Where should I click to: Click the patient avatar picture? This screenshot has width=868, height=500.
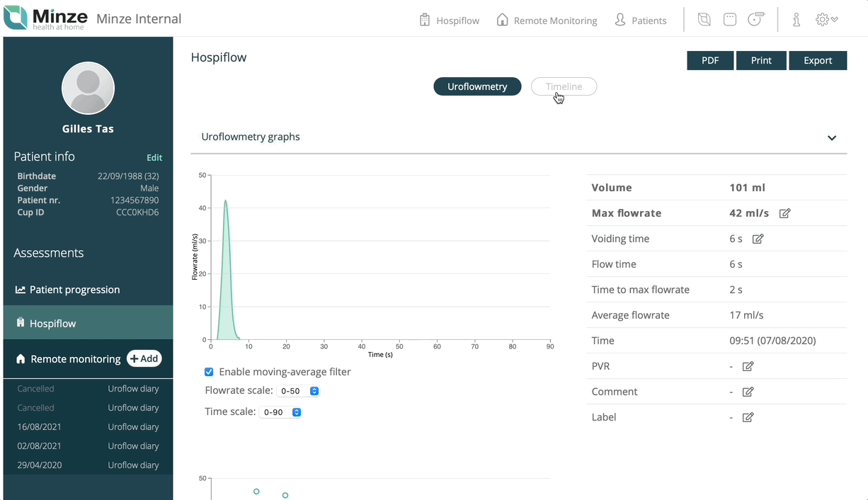click(x=88, y=88)
